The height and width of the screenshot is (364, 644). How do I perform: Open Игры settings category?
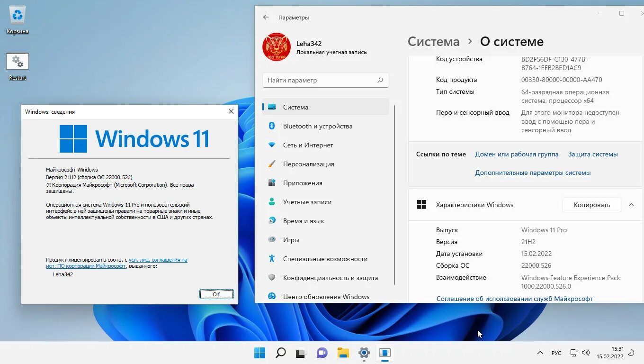(x=326, y=240)
